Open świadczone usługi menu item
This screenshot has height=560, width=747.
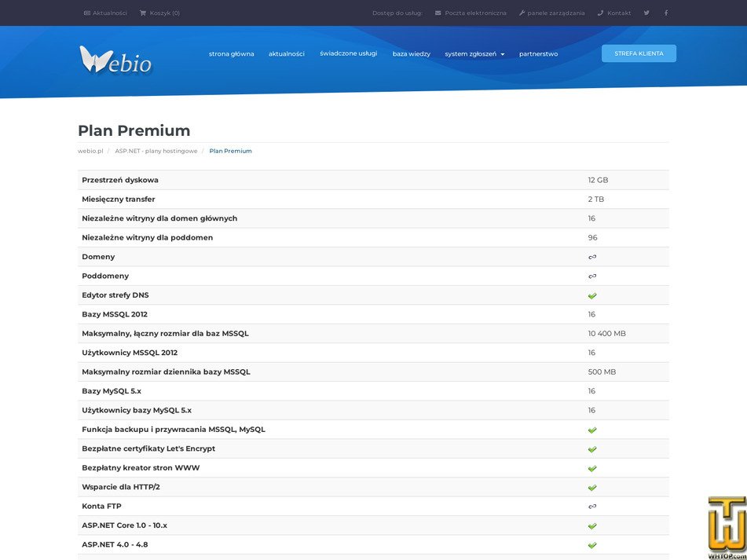click(x=349, y=53)
